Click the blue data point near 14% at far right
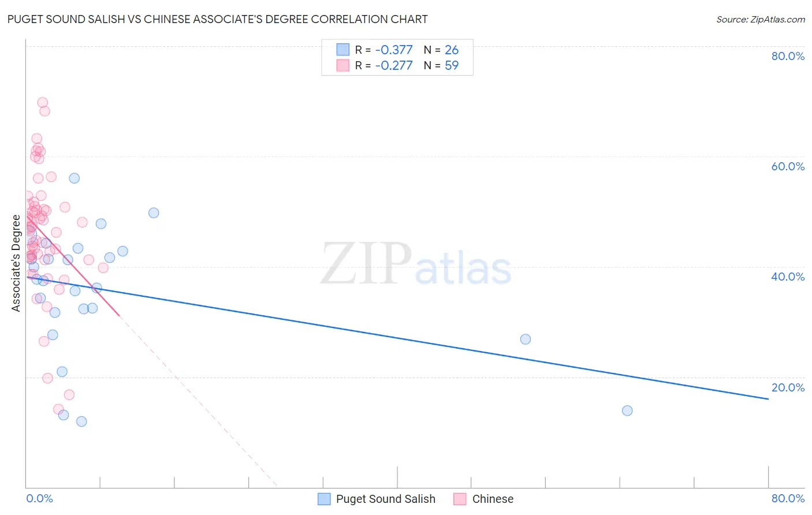This screenshot has height=515, width=812. pyautogui.click(x=627, y=410)
